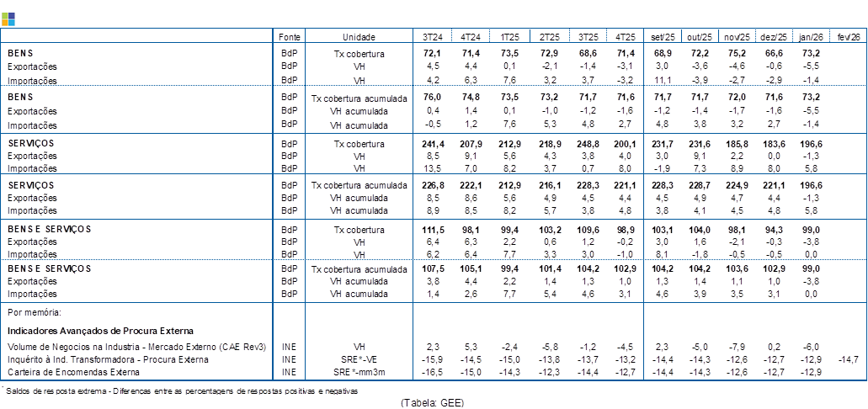
Task: Select the set/25 monthly column header
Action: click(x=663, y=37)
